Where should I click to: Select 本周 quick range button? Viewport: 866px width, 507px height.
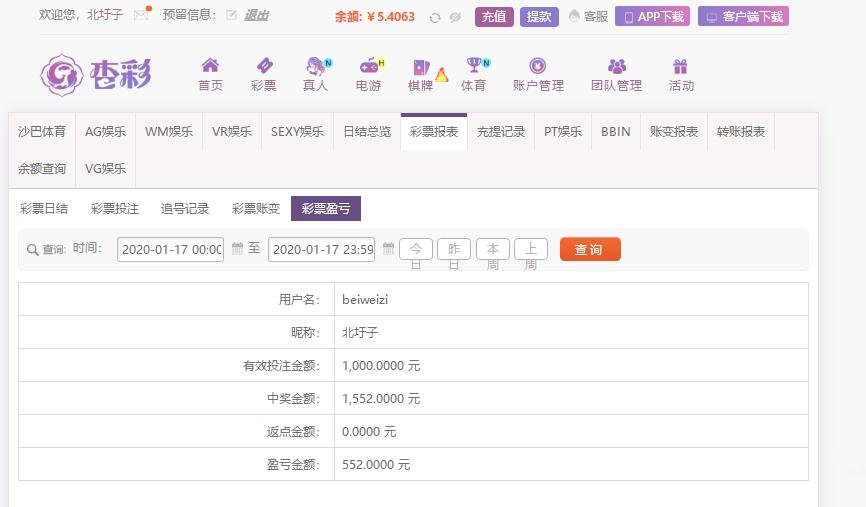[493, 249]
